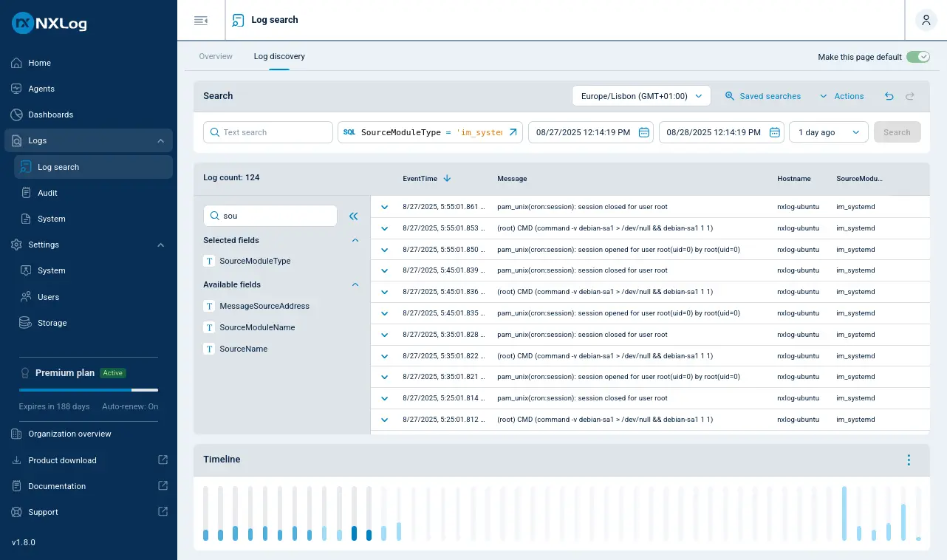Click the tallest timeline bar on the right
The width and height of the screenshot is (947, 560).
click(x=844, y=513)
